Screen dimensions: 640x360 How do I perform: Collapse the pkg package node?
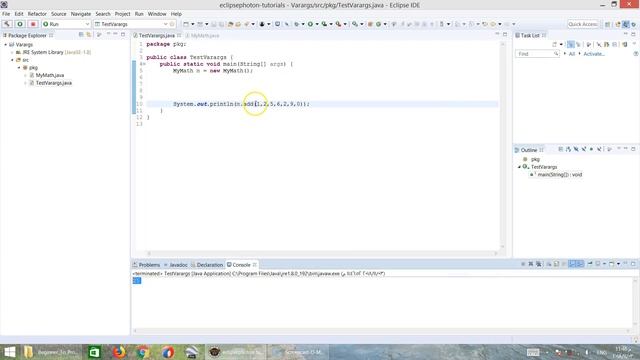pyautogui.click(x=19, y=67)
